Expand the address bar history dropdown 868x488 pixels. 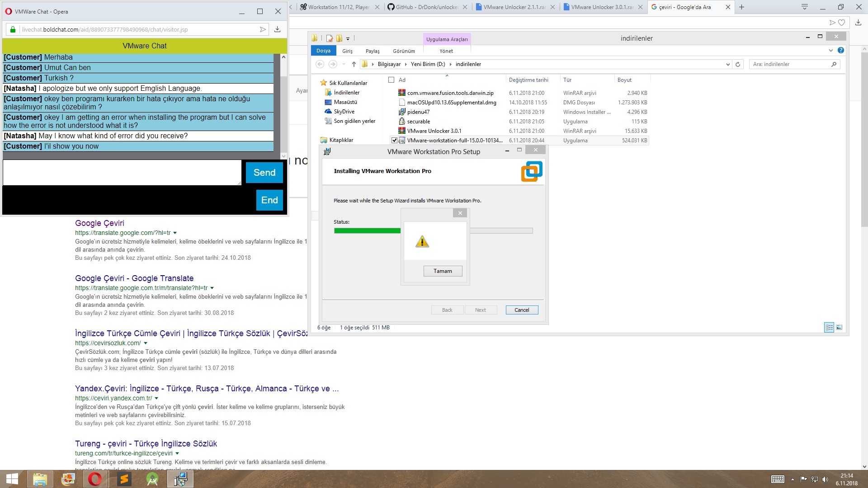(x=728, y=64)
